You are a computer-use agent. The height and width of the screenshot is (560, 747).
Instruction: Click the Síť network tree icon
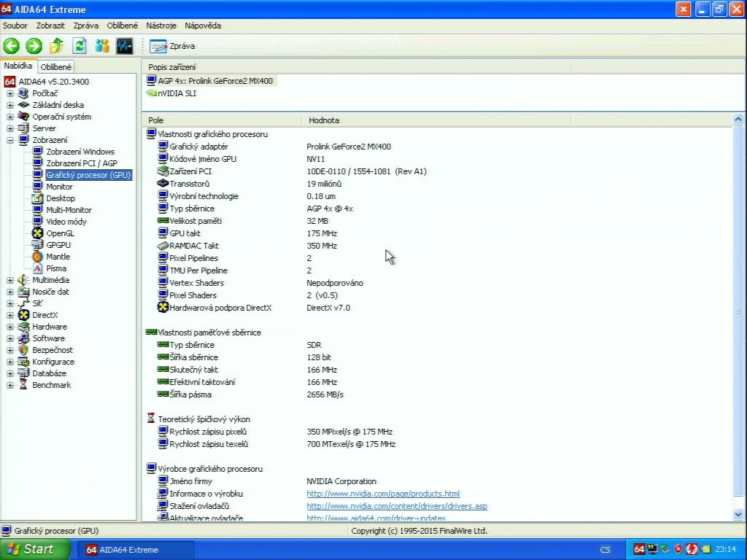pos(23,303)
